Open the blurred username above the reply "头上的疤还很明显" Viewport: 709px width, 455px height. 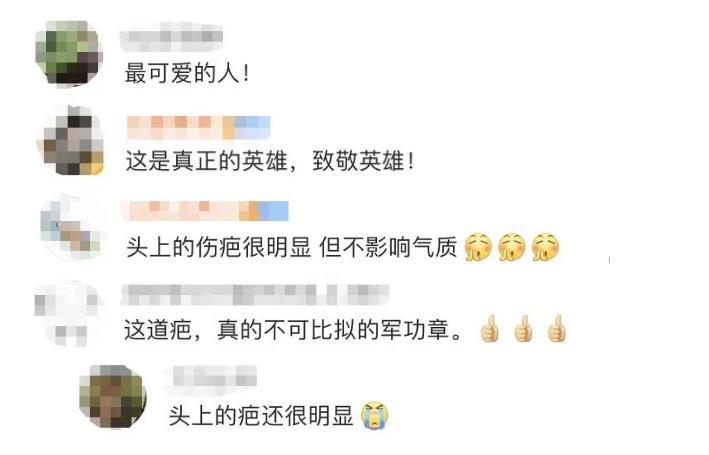[x=212, y=375]
